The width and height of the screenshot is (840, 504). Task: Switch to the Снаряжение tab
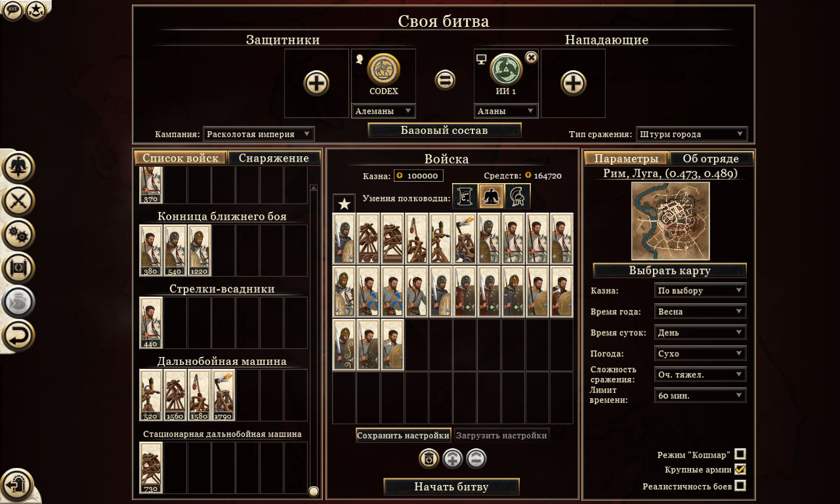point(274,158)
